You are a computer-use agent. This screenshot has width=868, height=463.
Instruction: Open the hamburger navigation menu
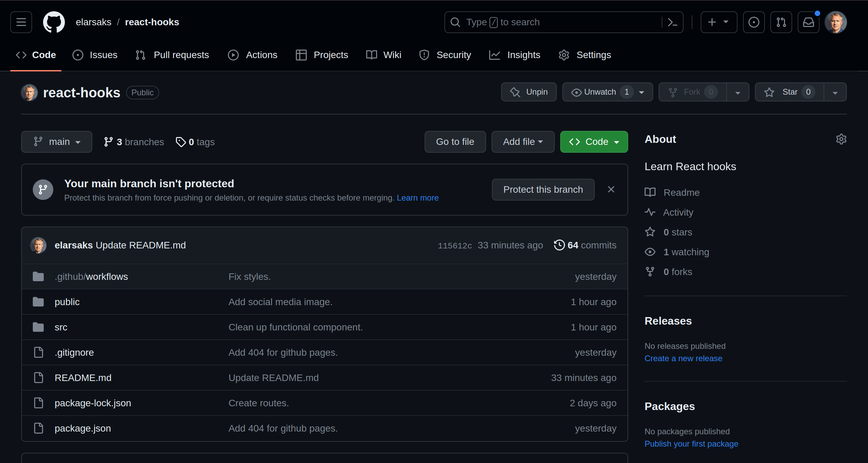click(x=21, y=22)
